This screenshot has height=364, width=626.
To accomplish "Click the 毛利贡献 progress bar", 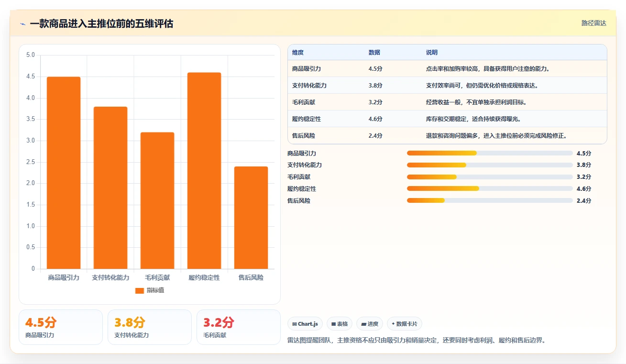I will [x=490, y=177].
